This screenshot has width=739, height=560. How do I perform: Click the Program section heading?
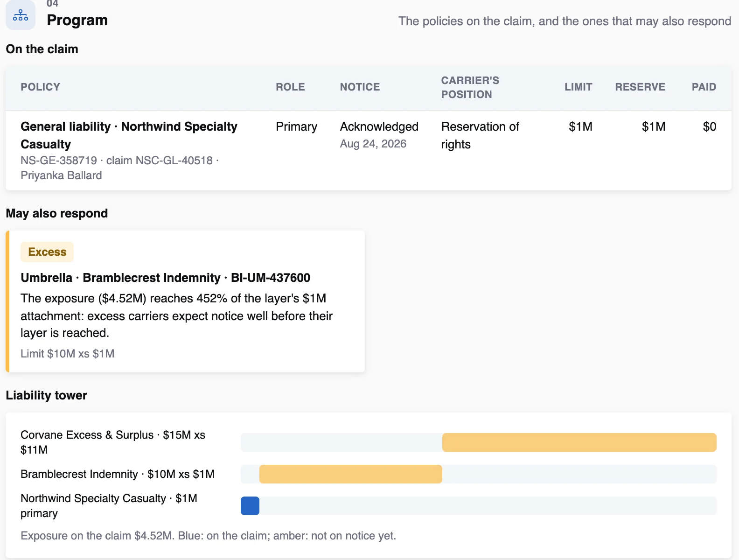(77, 20)
